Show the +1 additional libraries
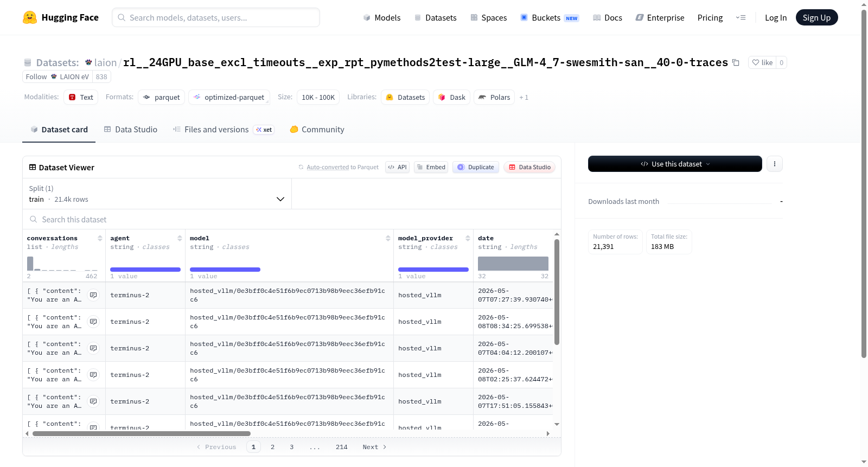 pos(524,98)
